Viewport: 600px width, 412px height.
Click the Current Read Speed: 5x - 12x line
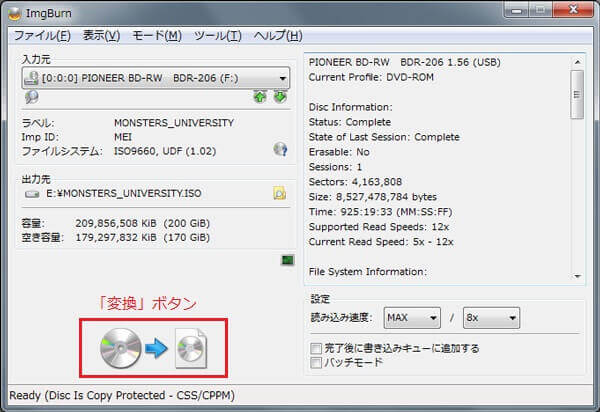point(381,242)
